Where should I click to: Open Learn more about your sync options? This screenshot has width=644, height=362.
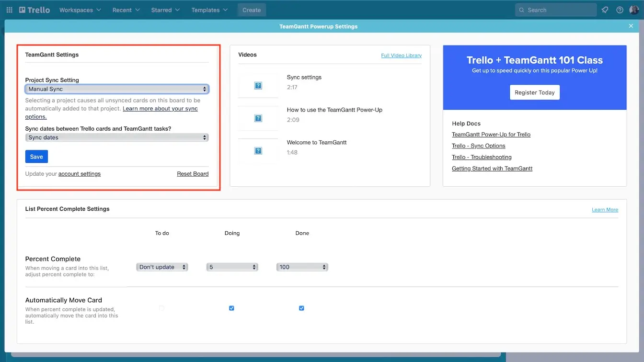pos(112,113)
